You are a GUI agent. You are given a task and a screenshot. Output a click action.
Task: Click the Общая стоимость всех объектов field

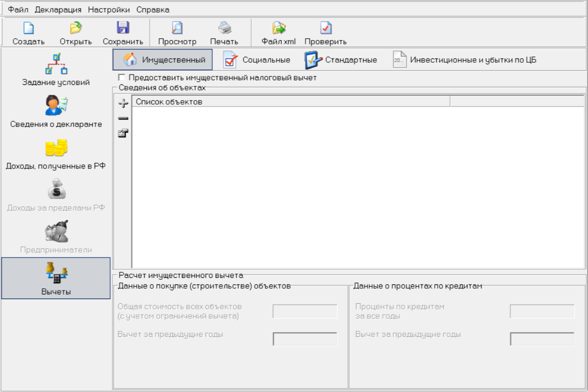305,311
